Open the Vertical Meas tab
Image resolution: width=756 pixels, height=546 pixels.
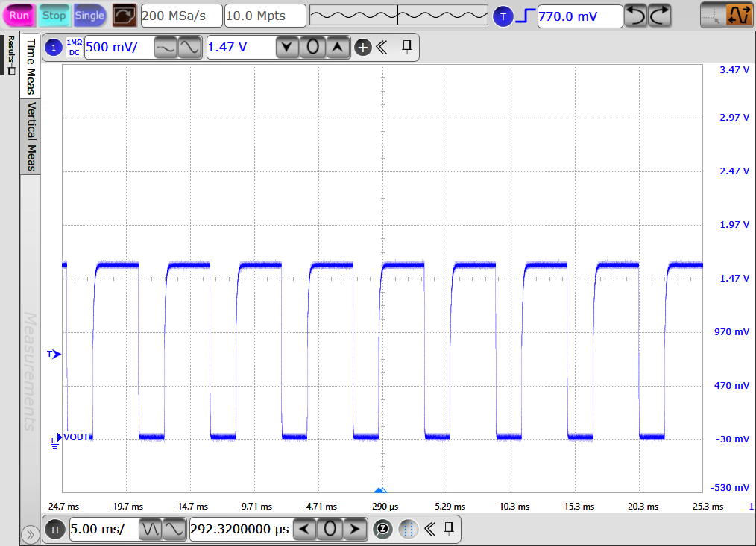(x=31, y=136)
